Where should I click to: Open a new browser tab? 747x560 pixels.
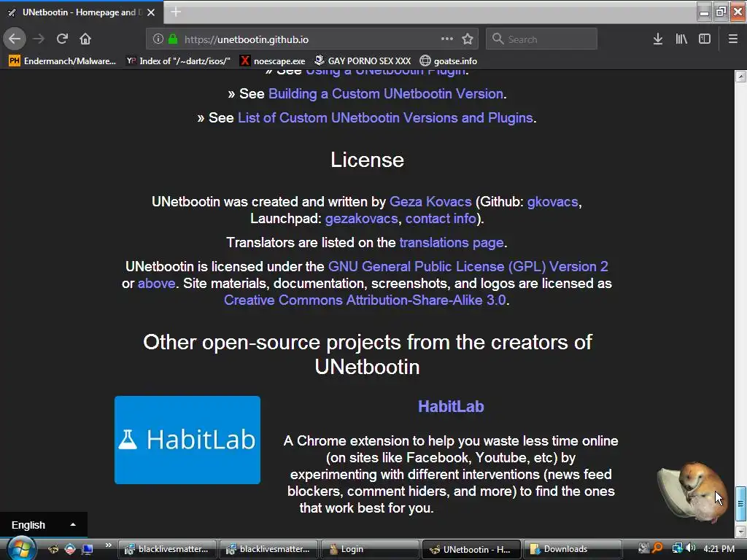[x=176, y=12]
